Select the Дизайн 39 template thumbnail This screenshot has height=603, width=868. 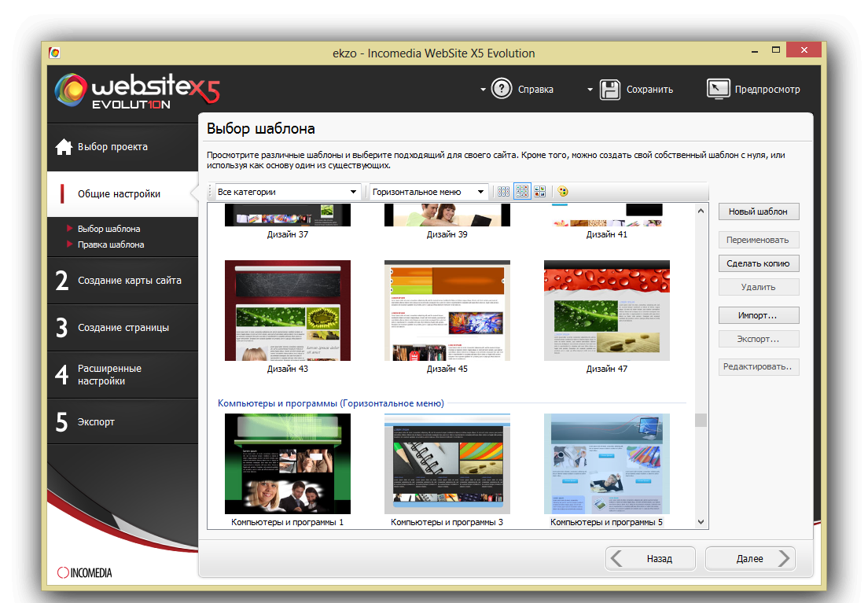[x=447, y=215]
